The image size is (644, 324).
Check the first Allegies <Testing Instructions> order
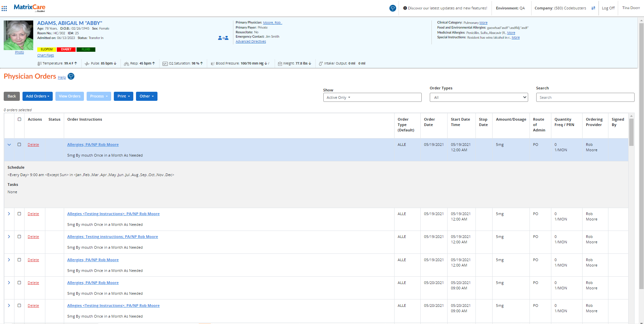click(x=19, y=214)
